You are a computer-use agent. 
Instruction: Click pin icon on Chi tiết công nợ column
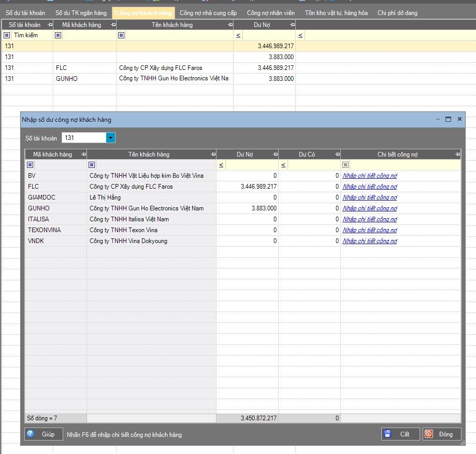click(x=457, y=154)
